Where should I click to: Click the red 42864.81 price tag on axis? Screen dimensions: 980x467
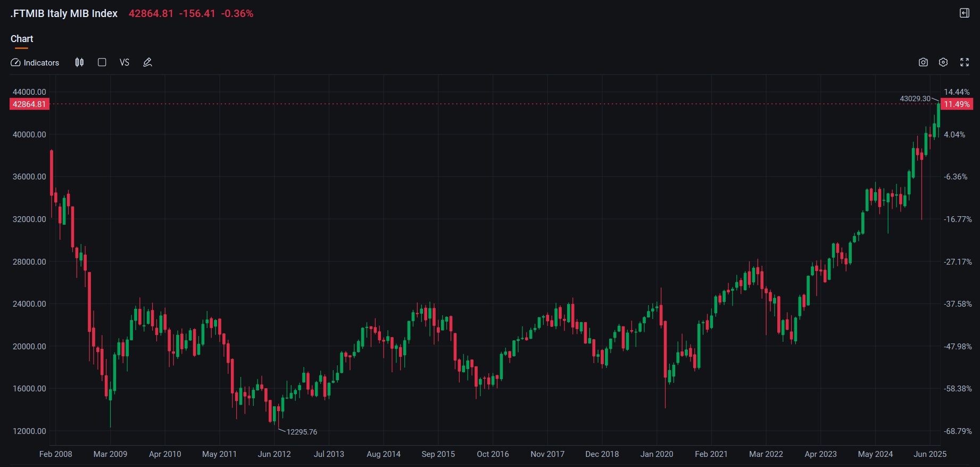pos(29,104)
